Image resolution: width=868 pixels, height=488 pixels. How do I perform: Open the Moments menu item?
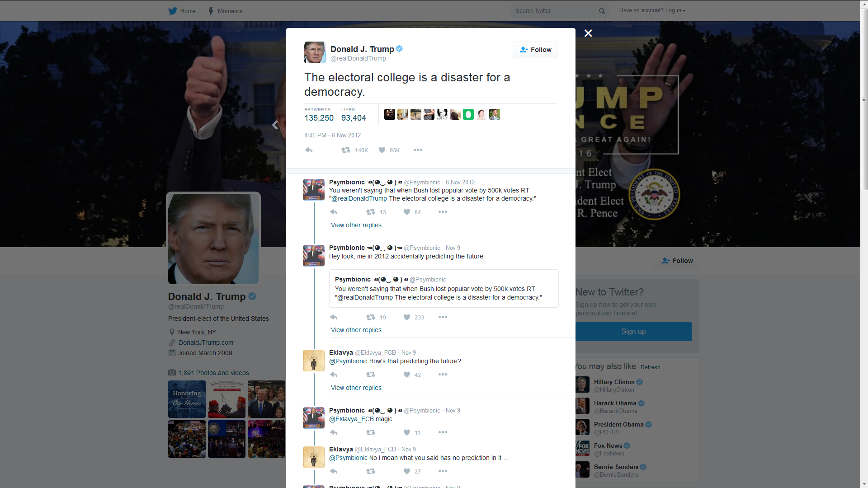point(225,11)
